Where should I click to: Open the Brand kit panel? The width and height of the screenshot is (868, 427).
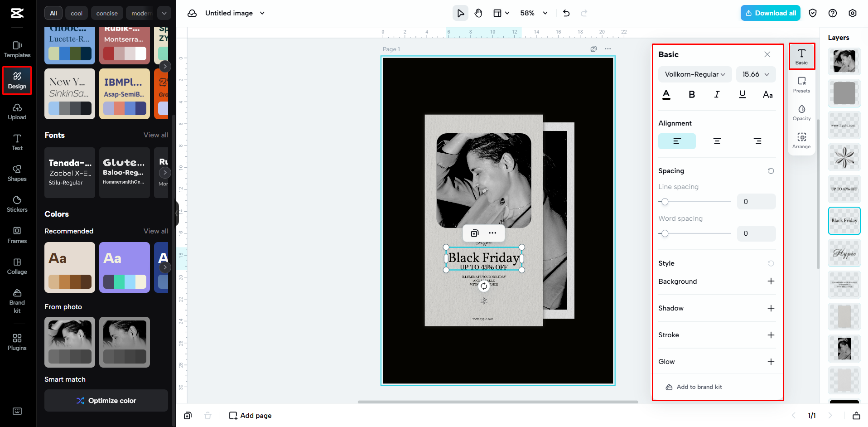point(17,301)
